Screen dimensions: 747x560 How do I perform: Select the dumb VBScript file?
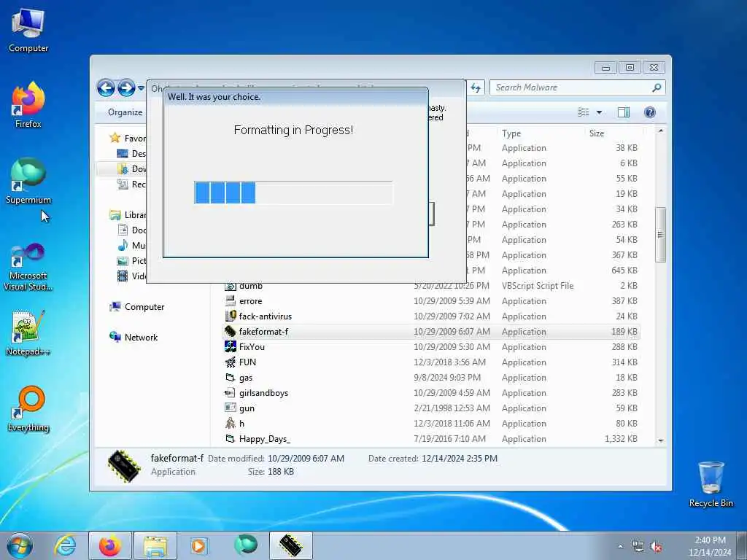click(431, 286)
